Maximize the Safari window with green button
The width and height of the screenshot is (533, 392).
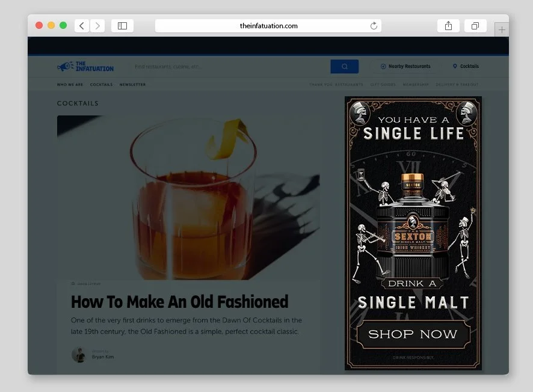pyautogui.click(x=63, y=25)
